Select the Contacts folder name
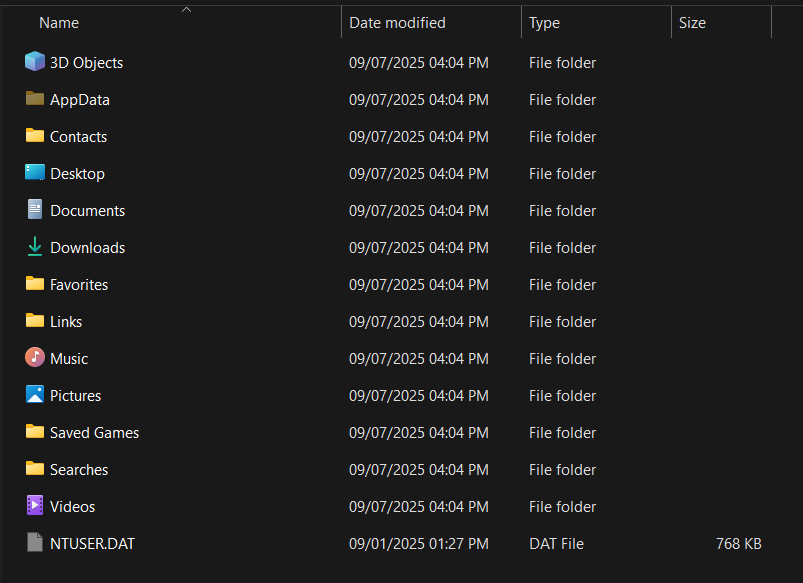 pyautogui.click(x=78, y=137)
